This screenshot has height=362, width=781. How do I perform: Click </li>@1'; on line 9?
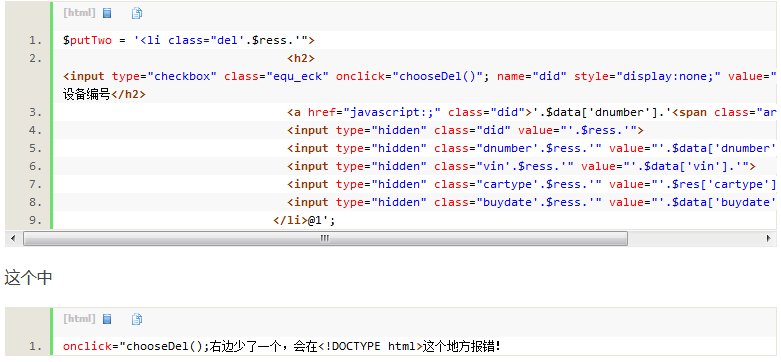[304, 220]
